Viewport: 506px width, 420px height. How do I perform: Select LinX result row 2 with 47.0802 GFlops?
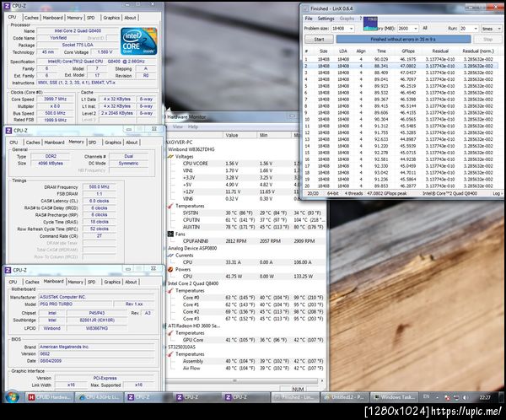(x=401, y=66)
